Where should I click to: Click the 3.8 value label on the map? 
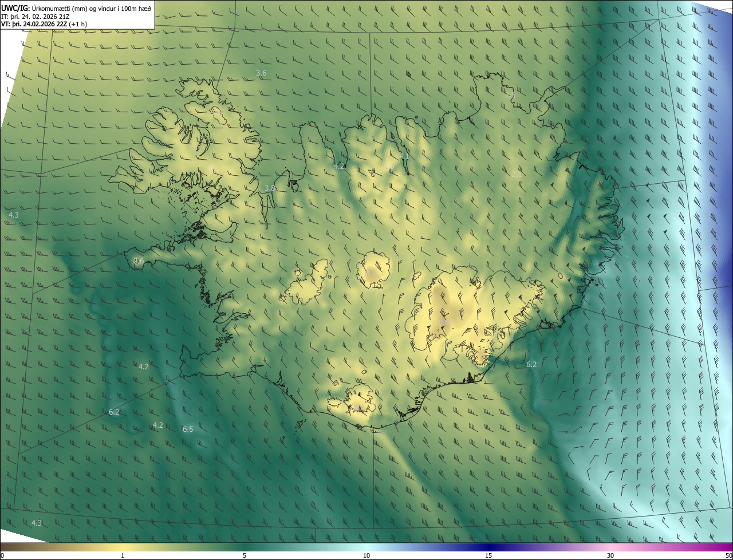(x=270, y=188)
